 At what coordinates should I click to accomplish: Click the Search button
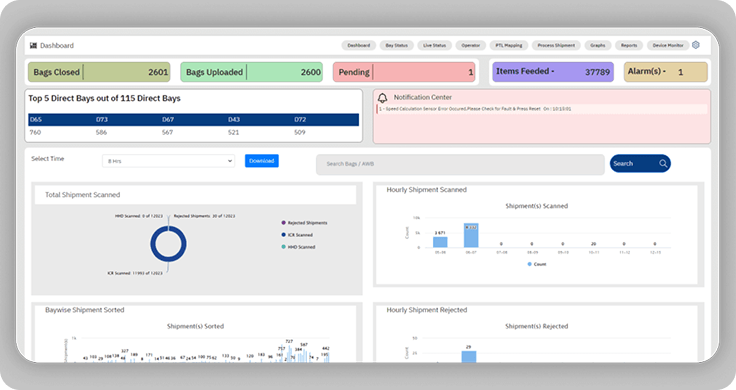(x=640, y=163)
